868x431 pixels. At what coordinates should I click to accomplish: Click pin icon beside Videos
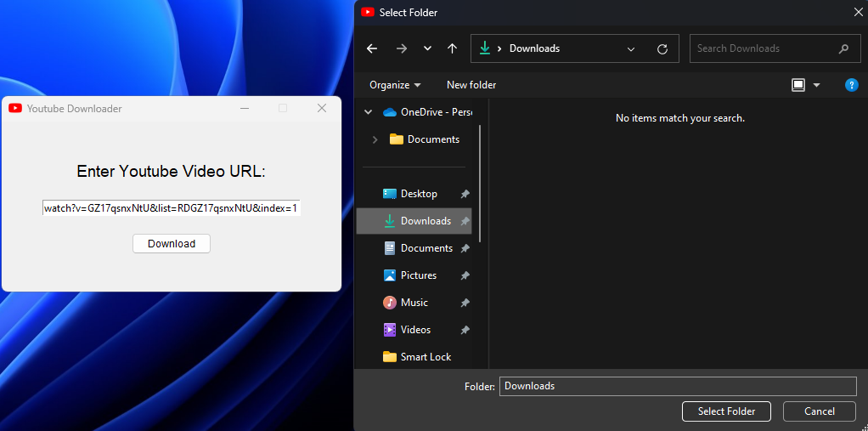465,330
